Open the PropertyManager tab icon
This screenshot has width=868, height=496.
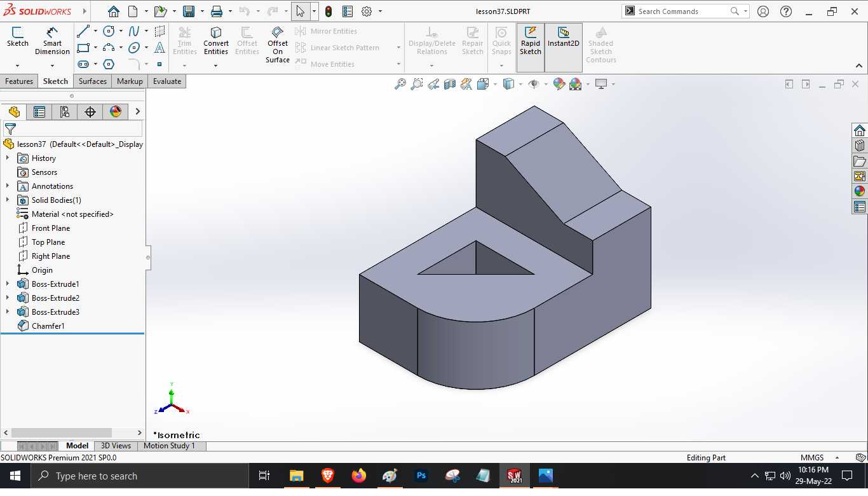[39, 112]
